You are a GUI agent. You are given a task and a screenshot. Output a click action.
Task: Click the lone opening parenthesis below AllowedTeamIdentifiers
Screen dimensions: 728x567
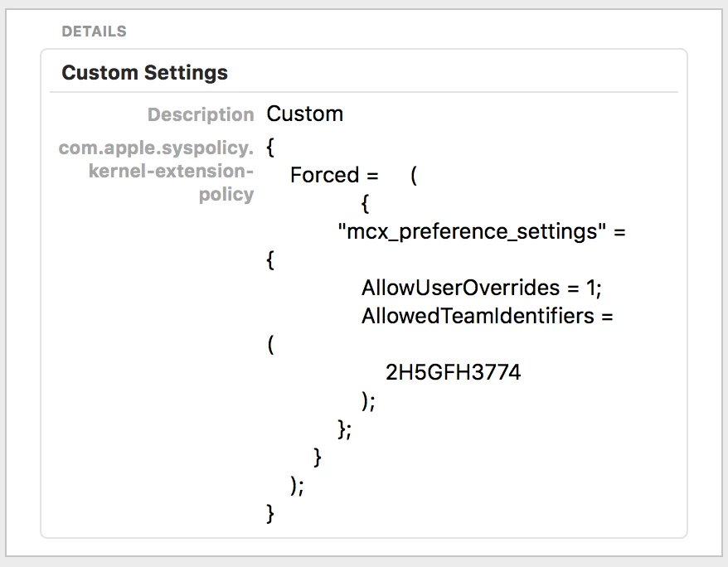coord(270,345)
